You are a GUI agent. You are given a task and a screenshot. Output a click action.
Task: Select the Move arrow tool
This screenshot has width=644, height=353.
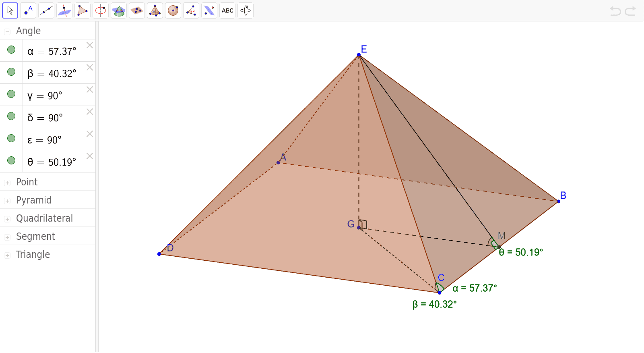(x=10, y=10)
